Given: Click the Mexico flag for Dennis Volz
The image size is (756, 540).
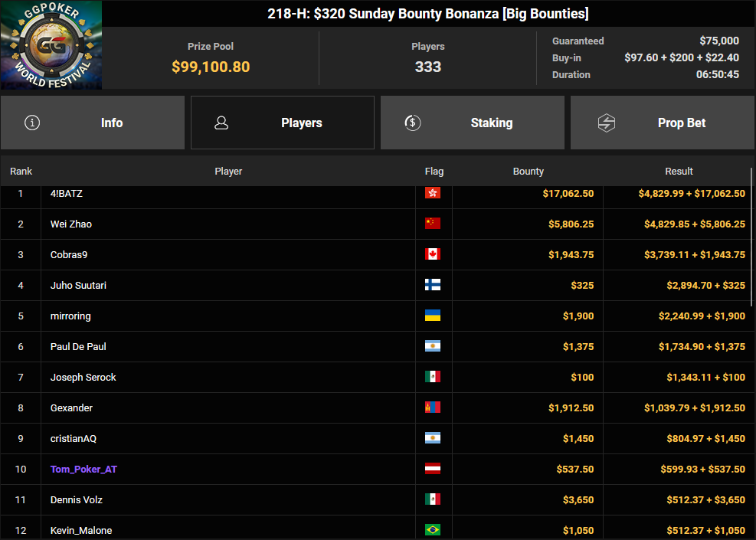Looking at the screenshot, I should pyautogui.click(x=433, y=499).
